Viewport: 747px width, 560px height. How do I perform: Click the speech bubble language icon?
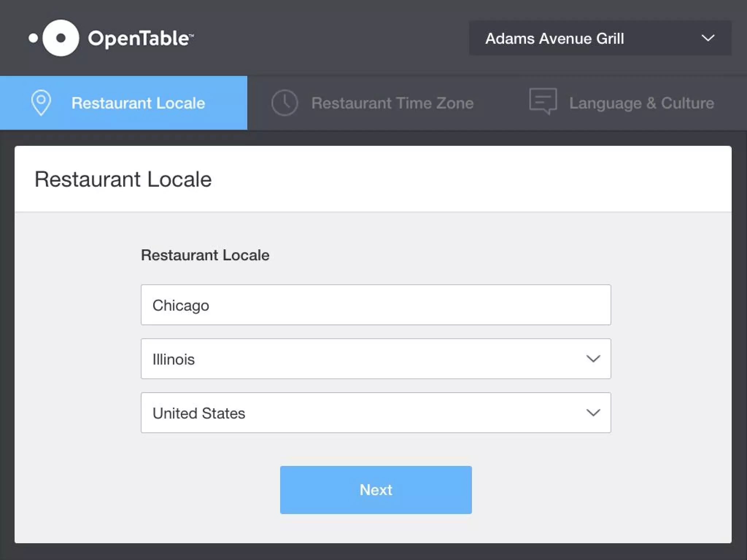[543, 101]
